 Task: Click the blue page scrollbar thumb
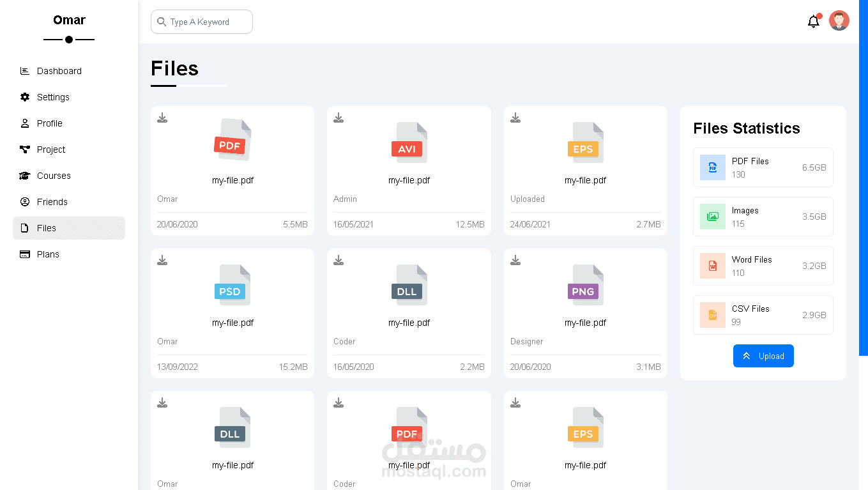(x=864, y=178)
